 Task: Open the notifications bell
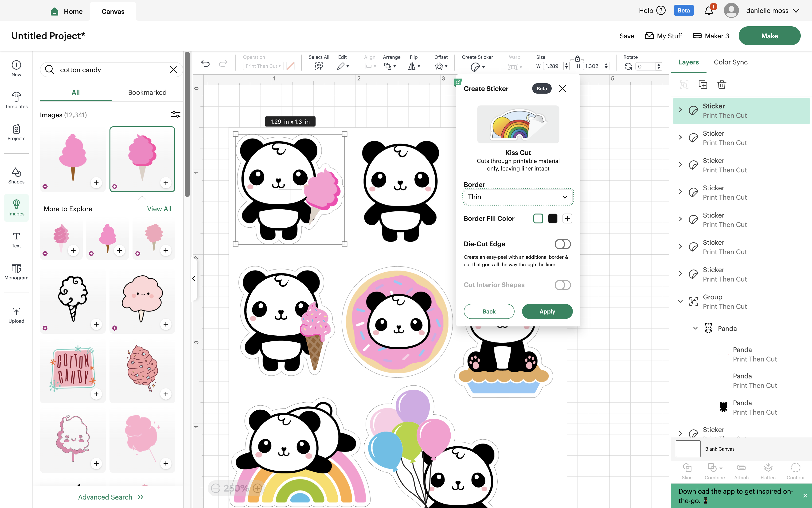click(x=709, y=10)
